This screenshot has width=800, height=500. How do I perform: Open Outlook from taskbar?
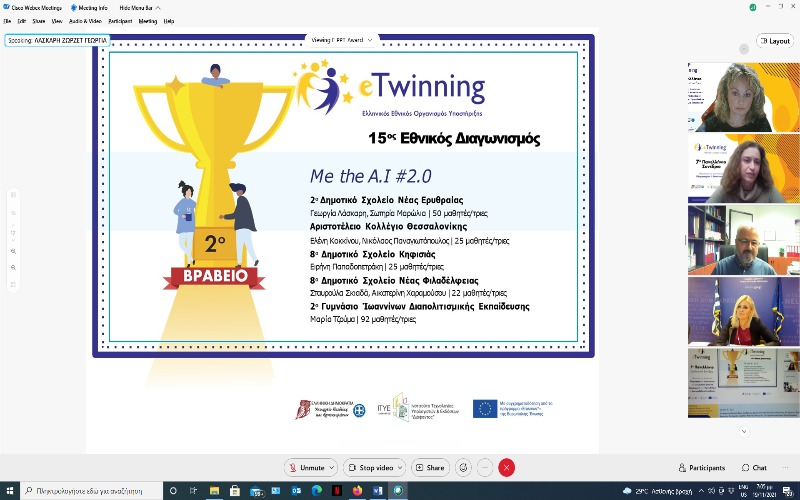coord(296,491)
